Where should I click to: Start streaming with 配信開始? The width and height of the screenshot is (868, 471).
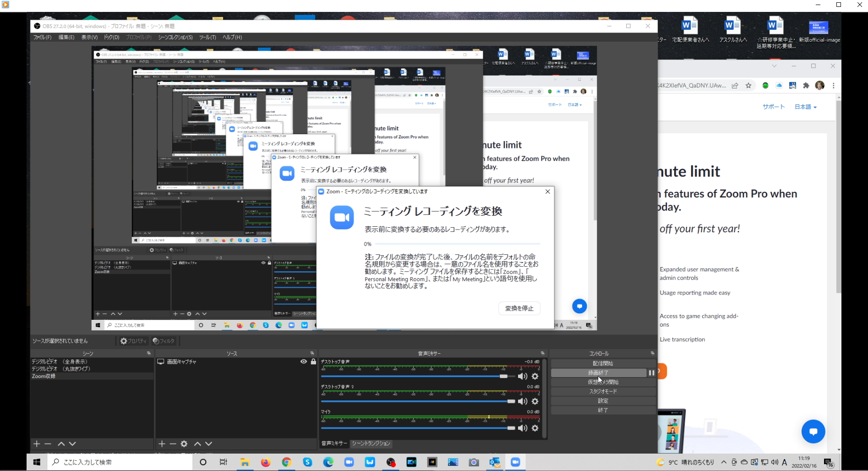tap(603, 363)
